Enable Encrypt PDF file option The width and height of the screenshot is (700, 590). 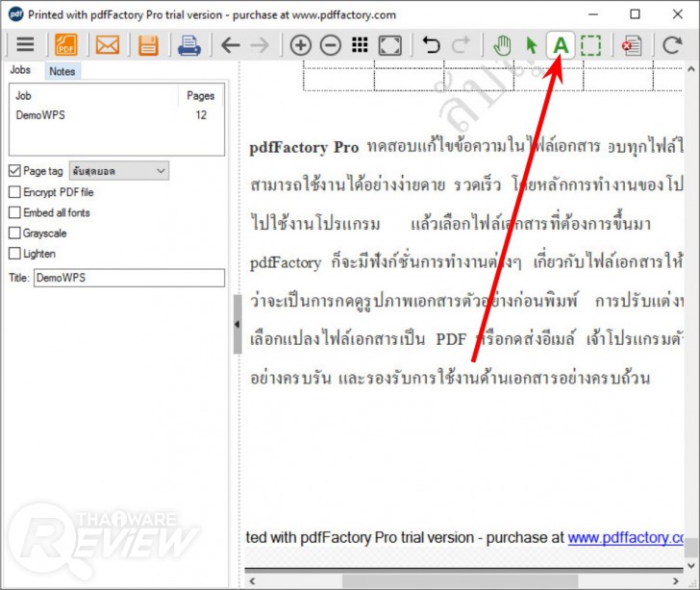pyautogui.click(x=14, y=192)
